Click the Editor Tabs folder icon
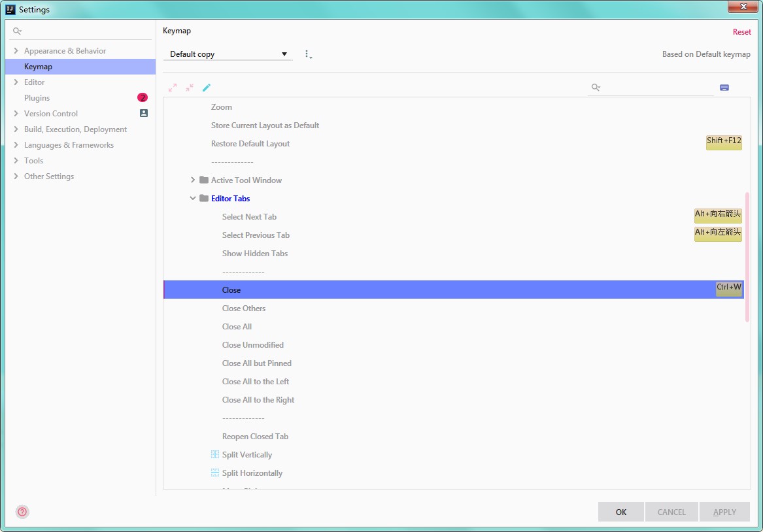Viewport: 763px width, 532px height. coord(204,199)
